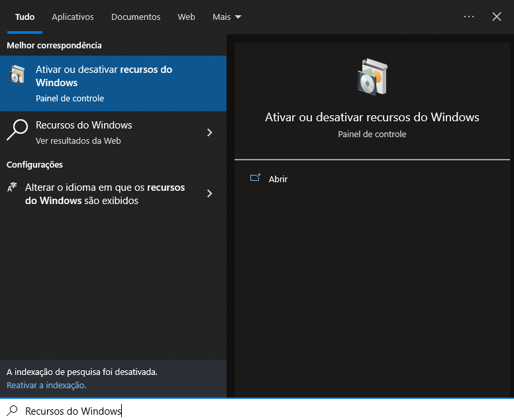Viewport: 514px width, 420px height.
Task: Expand the Mais dropdown menu
Action: point(227,17)
